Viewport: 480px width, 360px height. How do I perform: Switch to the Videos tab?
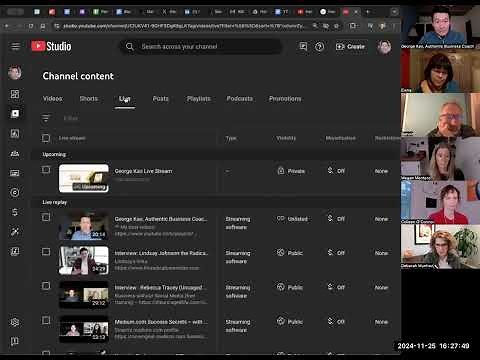pos(52,99)
